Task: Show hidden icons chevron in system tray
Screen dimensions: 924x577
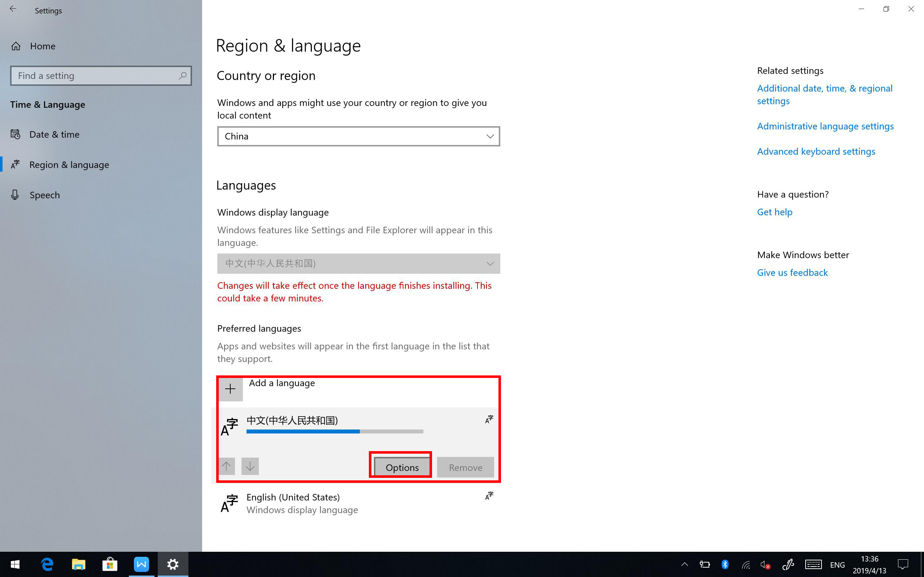Action: [x=684, y=564]
